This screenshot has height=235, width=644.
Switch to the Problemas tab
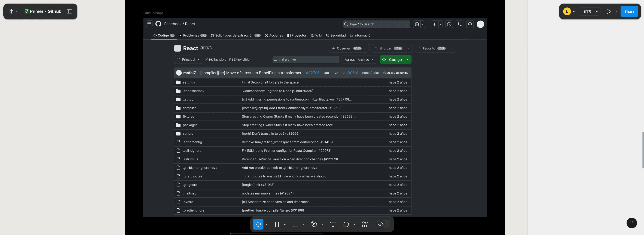193,35
